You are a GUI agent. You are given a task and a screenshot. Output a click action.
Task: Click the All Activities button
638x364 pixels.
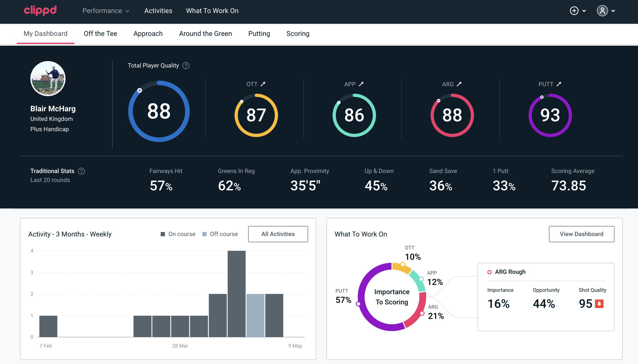278,234
